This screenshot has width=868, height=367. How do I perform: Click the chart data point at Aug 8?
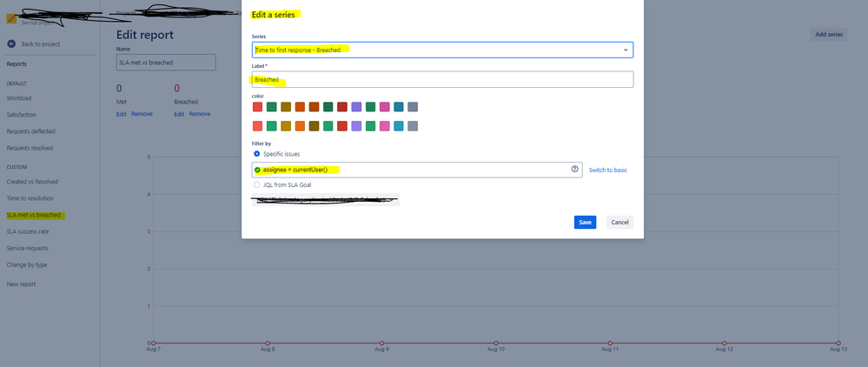(268, 344)
